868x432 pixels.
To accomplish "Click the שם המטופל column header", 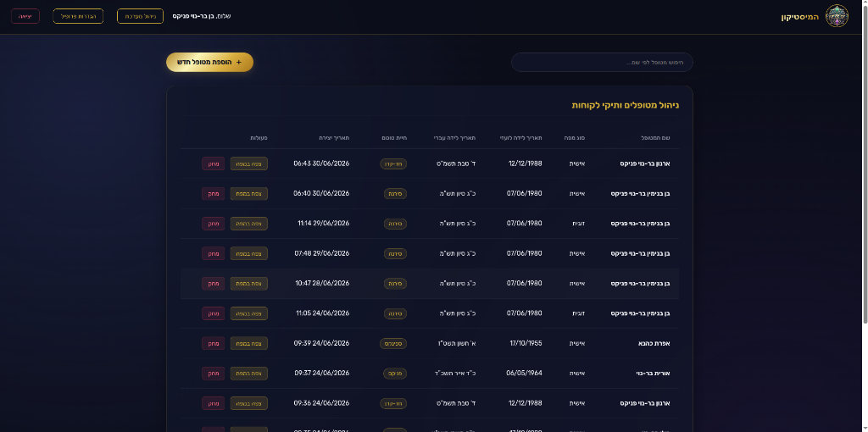I will (x=657, y=138).
